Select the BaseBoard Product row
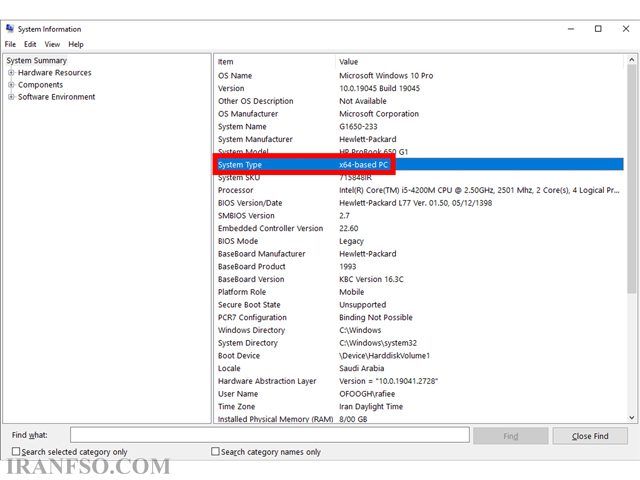The image size is (640, 480). point(419,267)
